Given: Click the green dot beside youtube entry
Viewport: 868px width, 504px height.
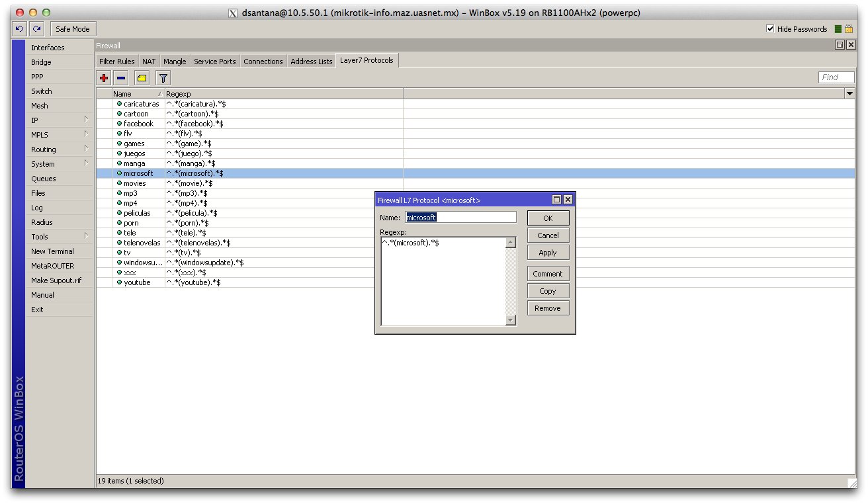Looking at the screenshot, I should (119, 282).
